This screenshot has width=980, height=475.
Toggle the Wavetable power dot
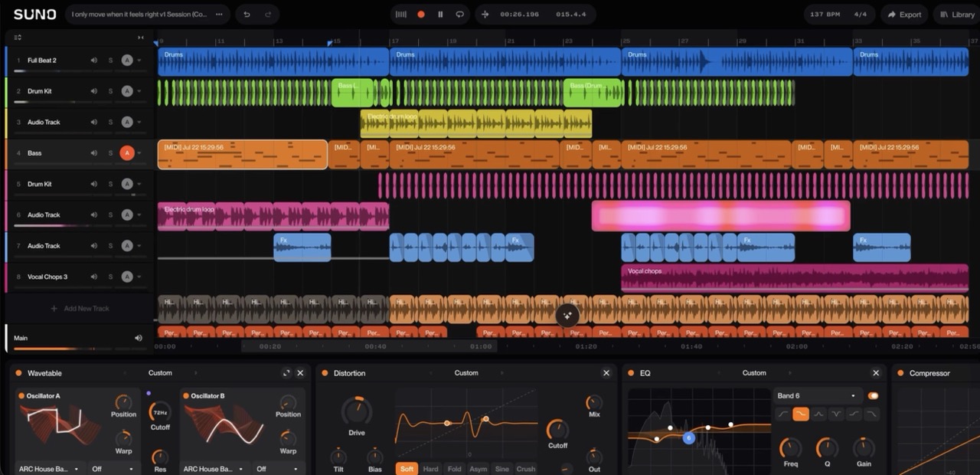[18, 373]
